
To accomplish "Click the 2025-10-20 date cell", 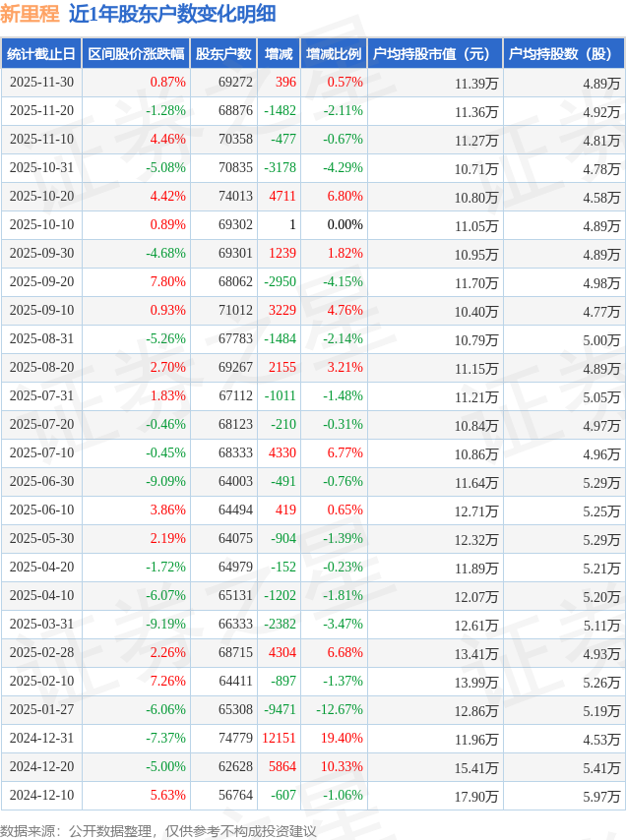I will [x=41, y=197].
